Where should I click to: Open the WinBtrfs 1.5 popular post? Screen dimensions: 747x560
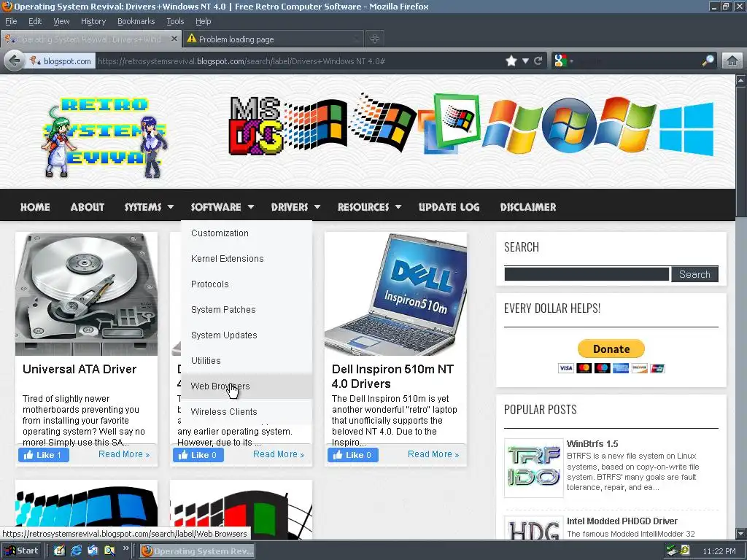click(592, 444)
